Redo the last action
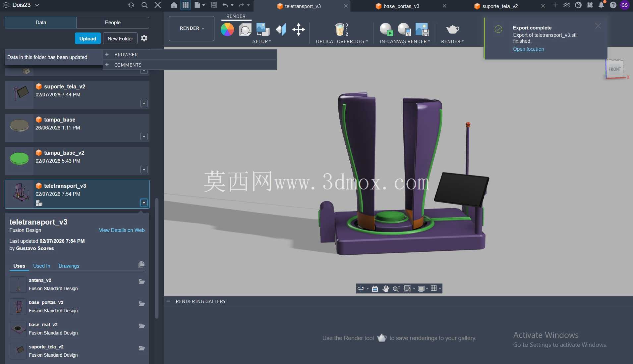 click(241, 5)
